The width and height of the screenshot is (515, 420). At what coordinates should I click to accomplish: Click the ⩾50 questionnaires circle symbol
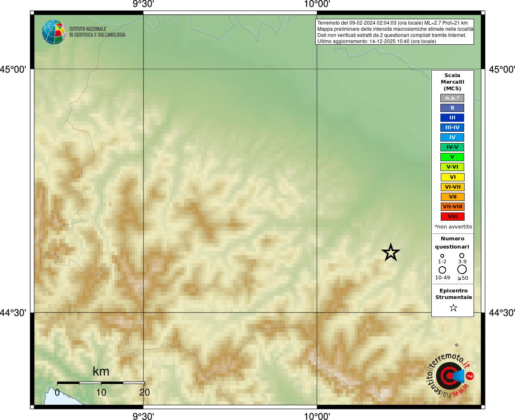462,269
